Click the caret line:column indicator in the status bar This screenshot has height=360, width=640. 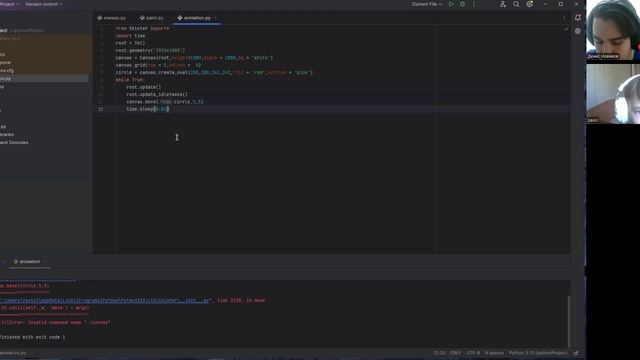(x=440, y=353)
